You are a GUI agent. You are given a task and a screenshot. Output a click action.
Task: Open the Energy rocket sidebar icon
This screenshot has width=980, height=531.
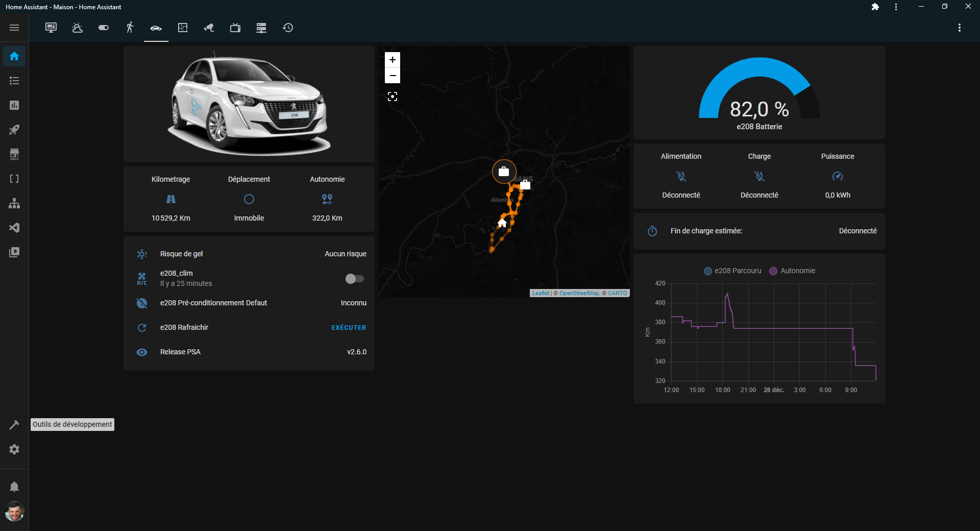(x=14, y=130)
